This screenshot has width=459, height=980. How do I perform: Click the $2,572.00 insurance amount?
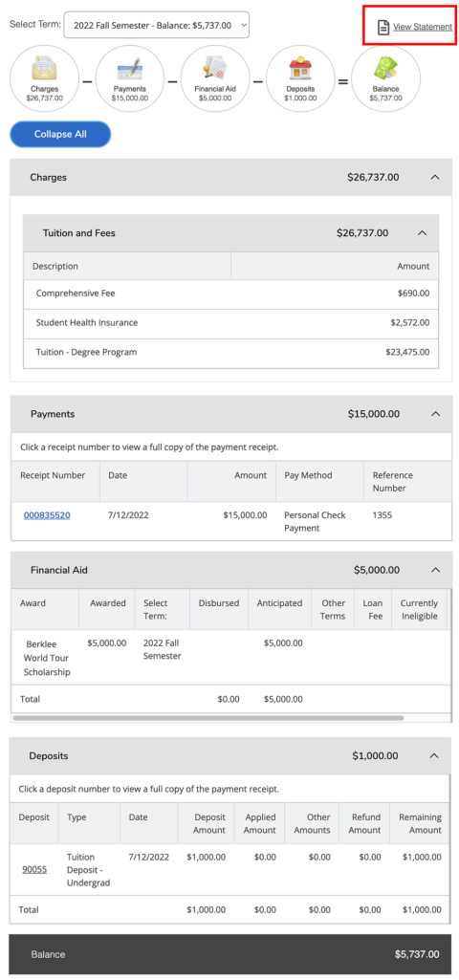[x=410, y=323]
